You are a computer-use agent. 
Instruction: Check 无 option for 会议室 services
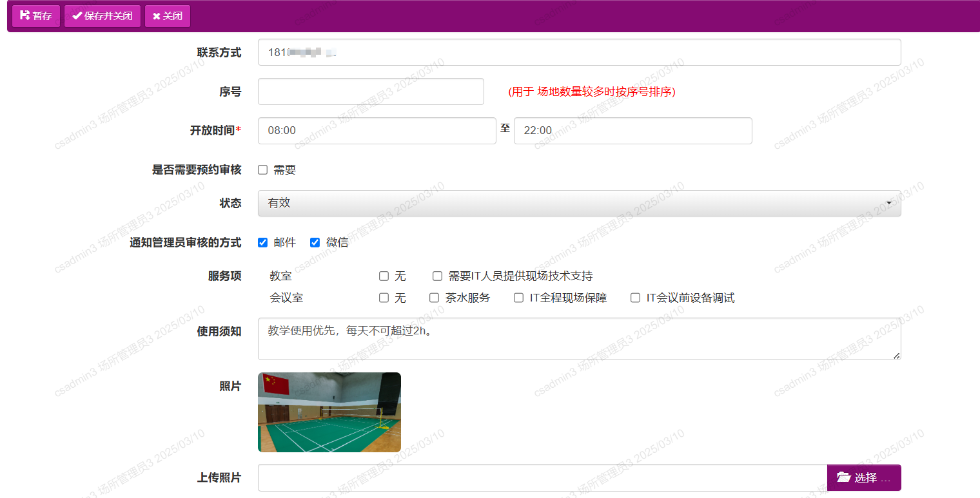pyautogui.click(x=384, y=298)
